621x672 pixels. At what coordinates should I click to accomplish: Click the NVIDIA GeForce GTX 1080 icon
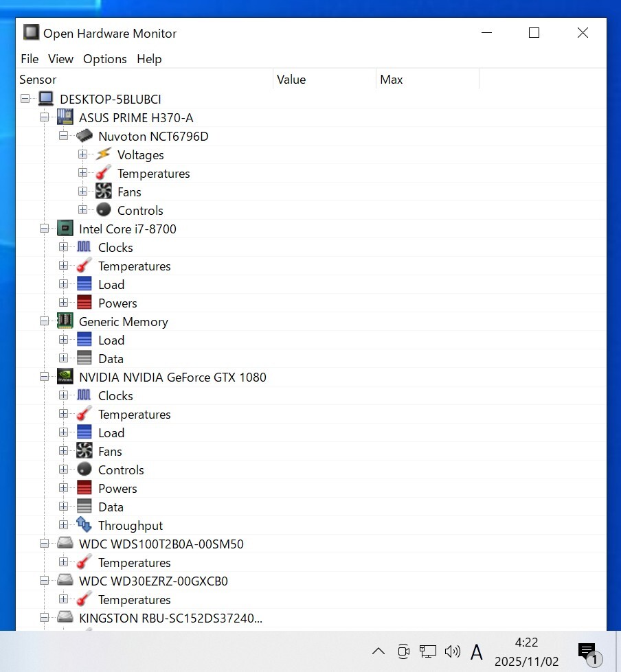pyautogui.click(x=65, y=376)
